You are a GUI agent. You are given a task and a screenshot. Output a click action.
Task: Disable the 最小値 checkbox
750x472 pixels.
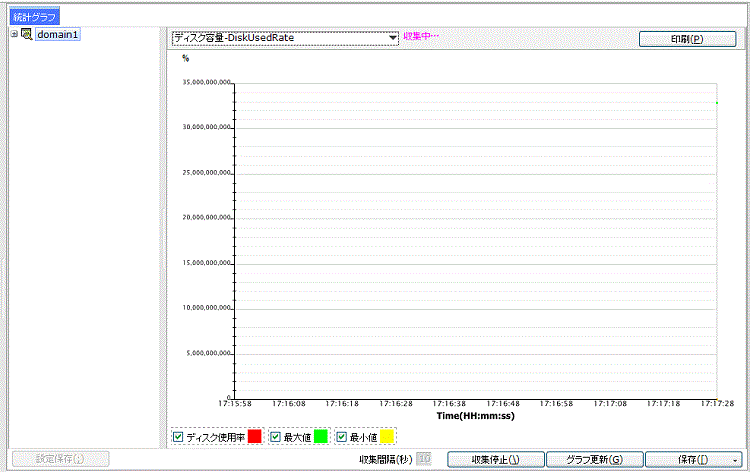coord(342,437)
